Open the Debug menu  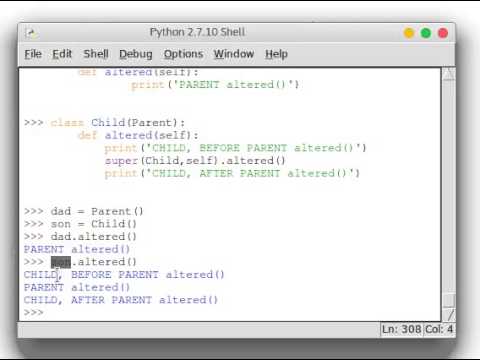[136, 54]
